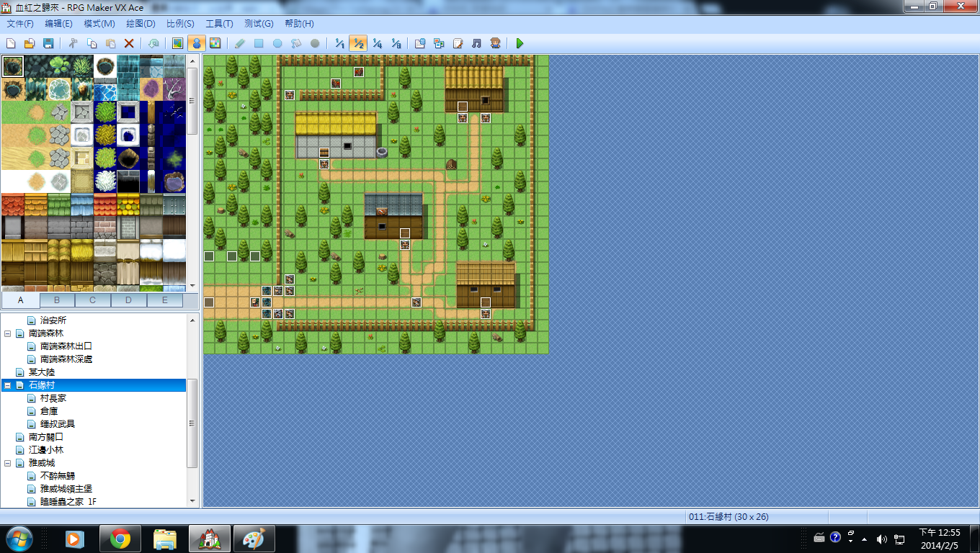Set map zoom scale to 1/2

click(358, 43)
